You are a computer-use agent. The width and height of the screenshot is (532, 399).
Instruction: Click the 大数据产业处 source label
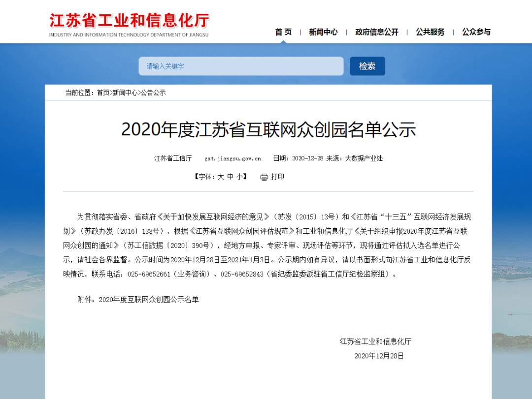[x=364, y=158]
